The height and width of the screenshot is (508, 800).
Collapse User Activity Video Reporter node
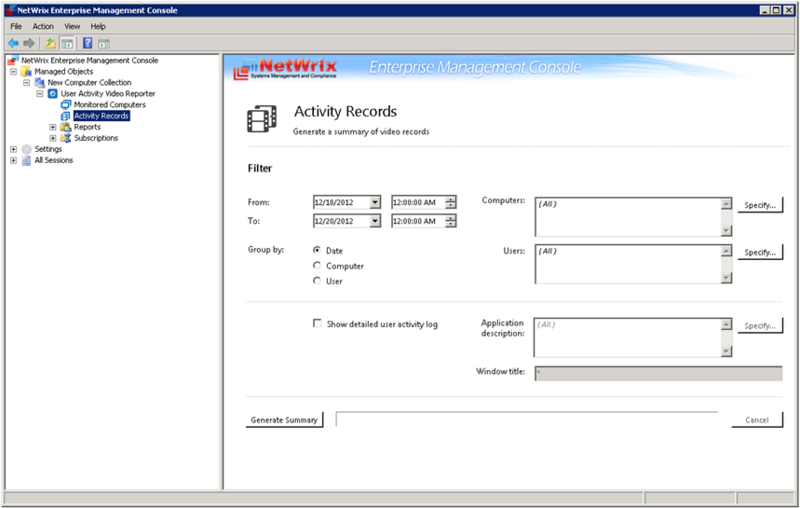(x=40, y=94)
